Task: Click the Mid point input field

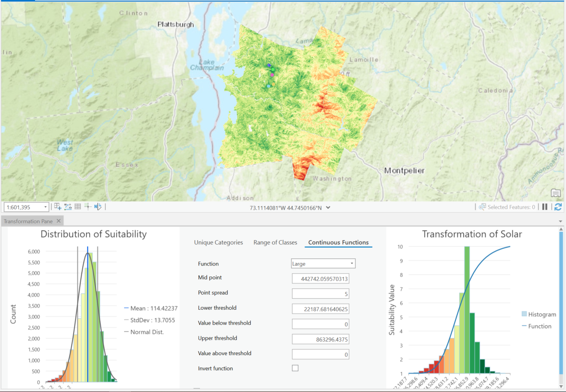Action: coord(321,278)
